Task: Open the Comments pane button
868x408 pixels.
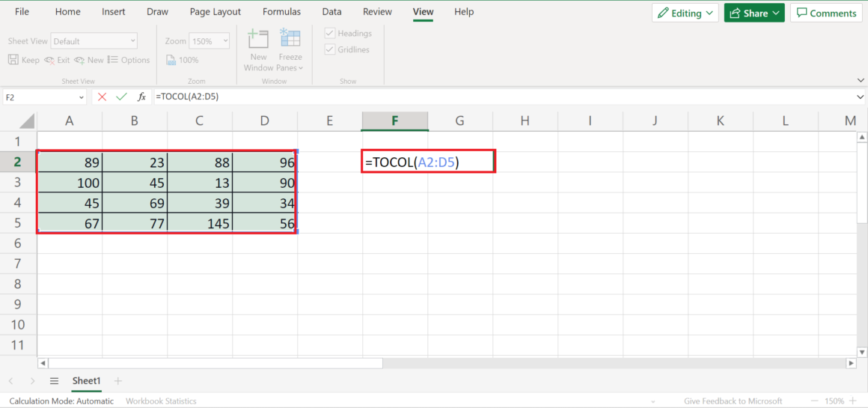Action: tap(826, 13)
